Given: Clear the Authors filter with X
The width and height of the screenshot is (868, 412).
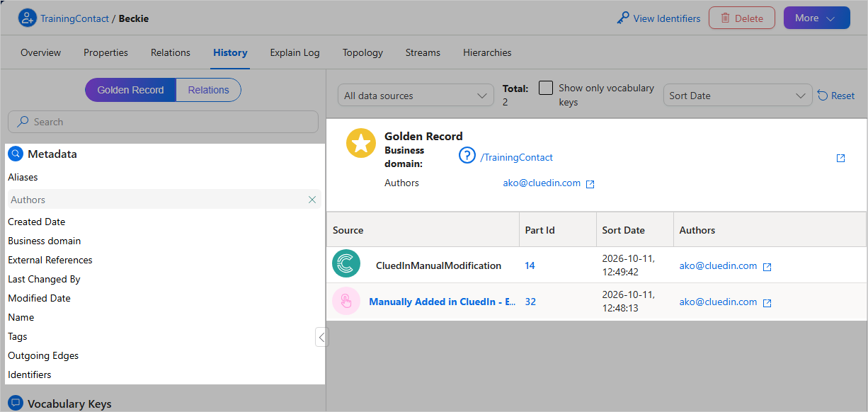Looking at the screenshot, I should [x=312, y=200].
